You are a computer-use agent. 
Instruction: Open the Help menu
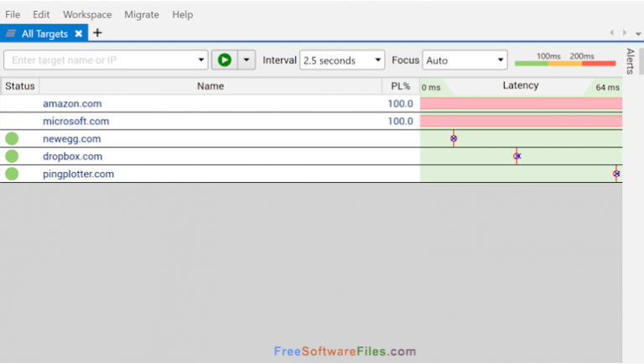182,14
